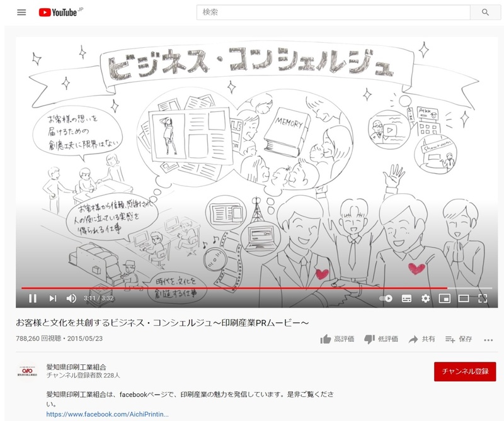Screen dimensions: 504x421
Task: Like the video with 高評価
Action: click(337, 339)
